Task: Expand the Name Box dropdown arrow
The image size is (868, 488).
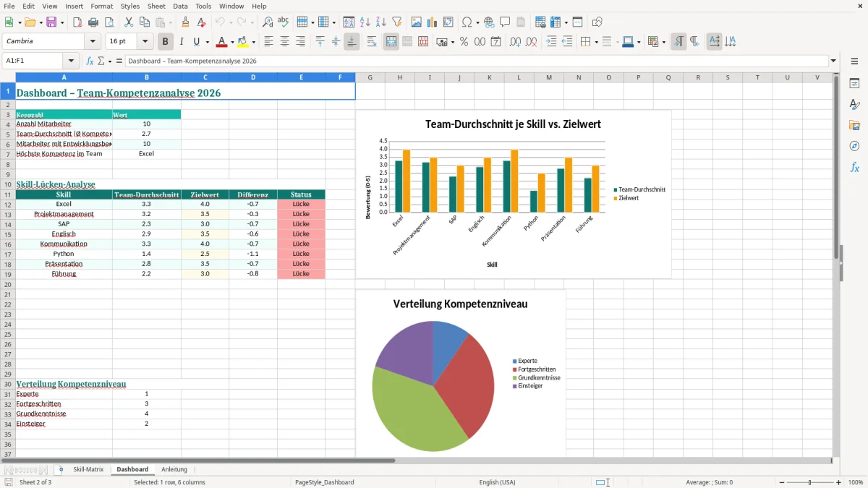Action: pyautogui.click(x=71, y=61)
